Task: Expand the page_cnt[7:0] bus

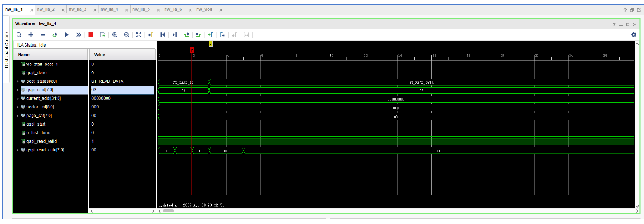Action: point(18,115)
